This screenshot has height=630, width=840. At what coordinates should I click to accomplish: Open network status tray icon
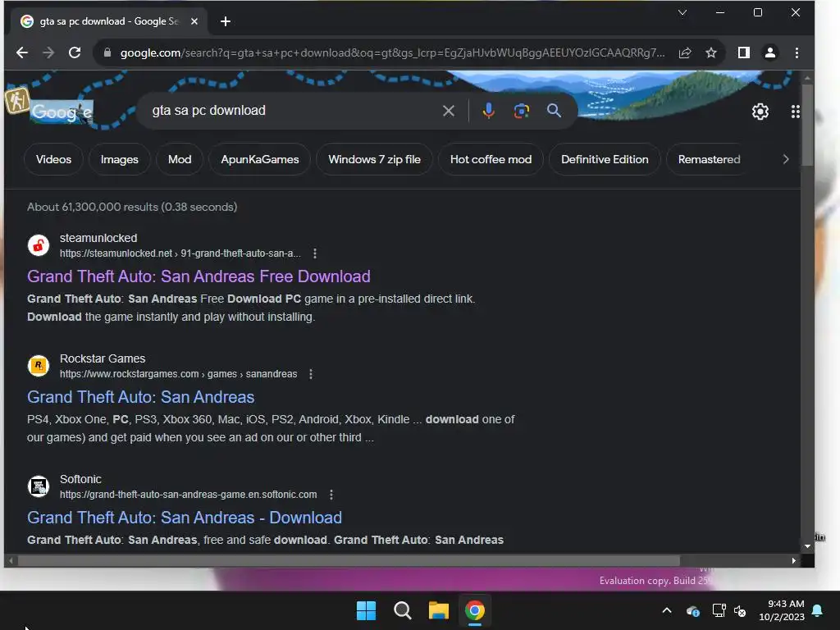(719, 610)
